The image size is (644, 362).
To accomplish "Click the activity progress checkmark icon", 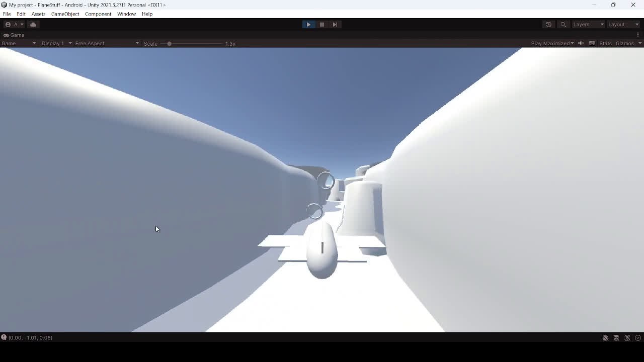I will 638,338.
